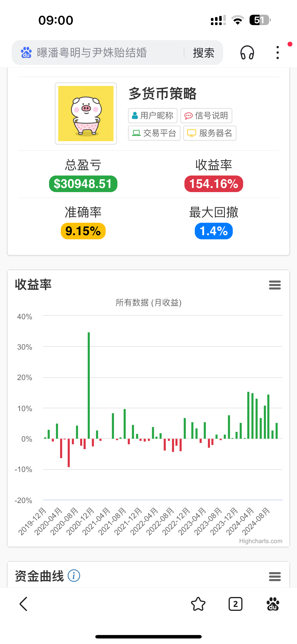Tap the Highcharts.com credit link
297x644 pixels.
[260, 541]
